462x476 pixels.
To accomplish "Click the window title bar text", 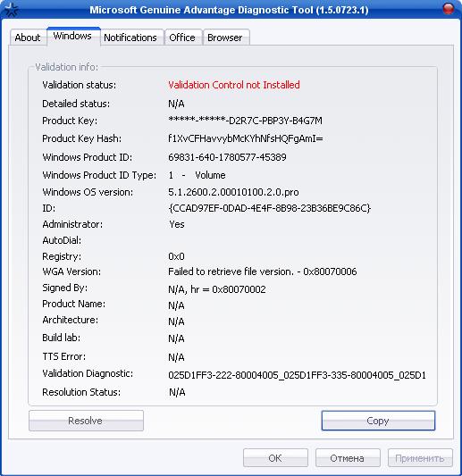I will [229, 10].
